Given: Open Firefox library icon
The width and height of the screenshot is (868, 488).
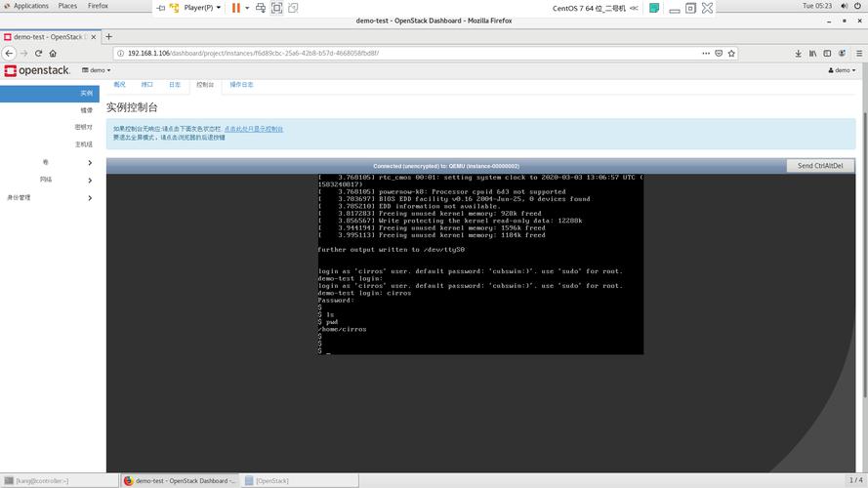Looking at the screenshot, I should click(812, 53).
